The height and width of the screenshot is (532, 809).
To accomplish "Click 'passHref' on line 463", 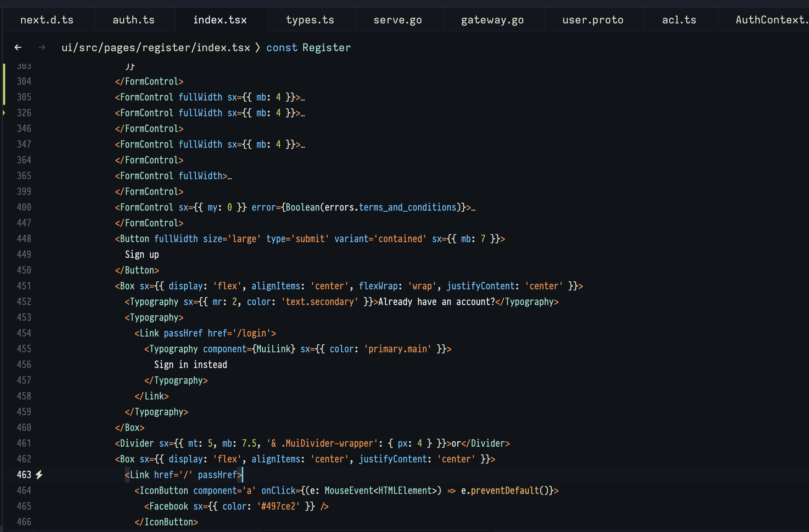I will point(217,475).
